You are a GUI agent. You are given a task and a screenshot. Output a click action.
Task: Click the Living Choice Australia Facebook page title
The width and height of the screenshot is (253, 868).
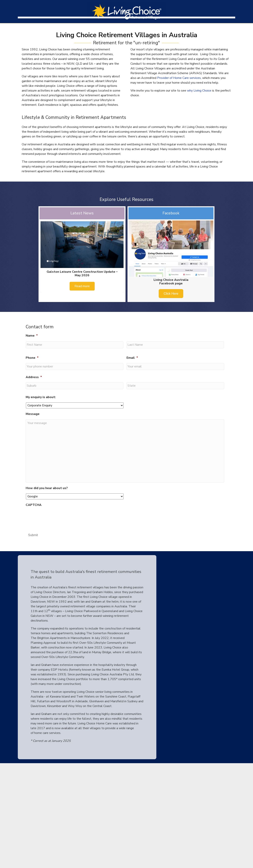coord(171,281)
